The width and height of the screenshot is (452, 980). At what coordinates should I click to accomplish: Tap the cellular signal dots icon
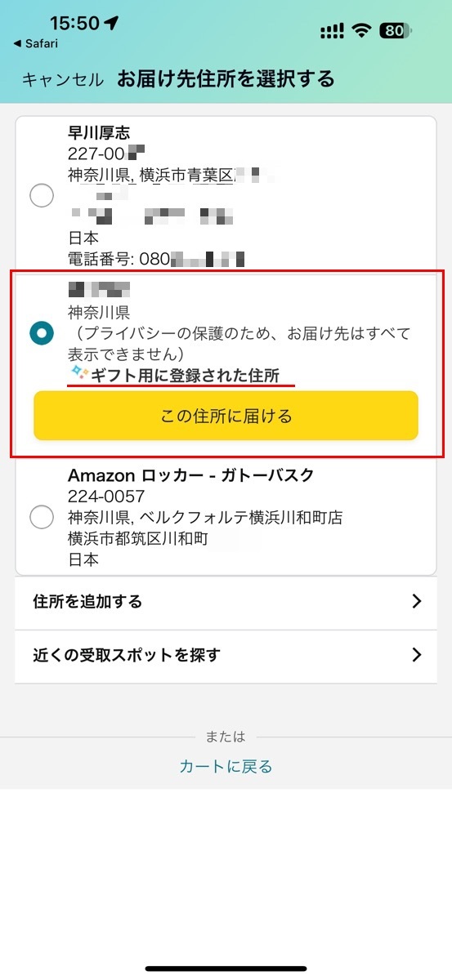(333, 31)
